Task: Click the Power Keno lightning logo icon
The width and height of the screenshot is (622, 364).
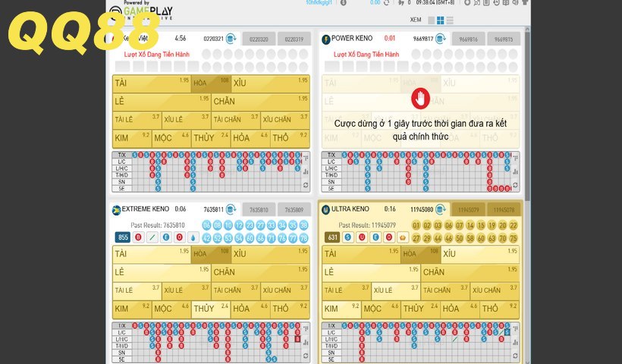Action: [x=326, y=39]
